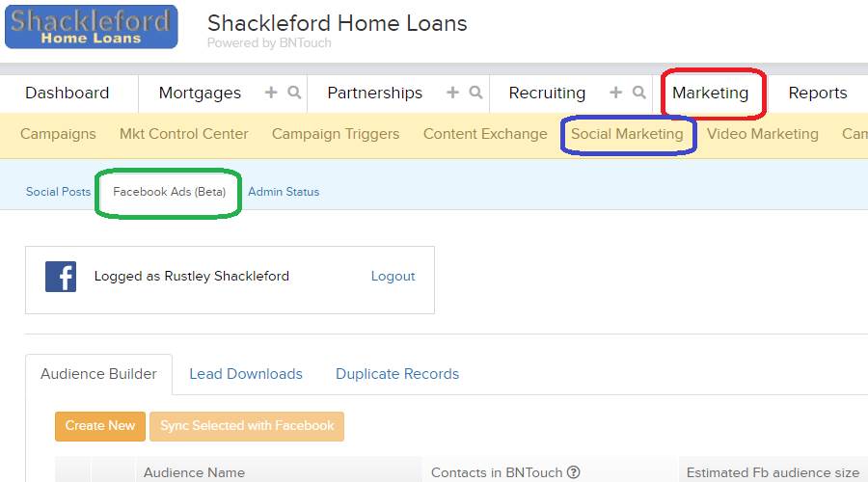Add new via Recruiting plus icon
This screenshot has width=868, height=482.
pyautogui.click(x=615, y=93)
